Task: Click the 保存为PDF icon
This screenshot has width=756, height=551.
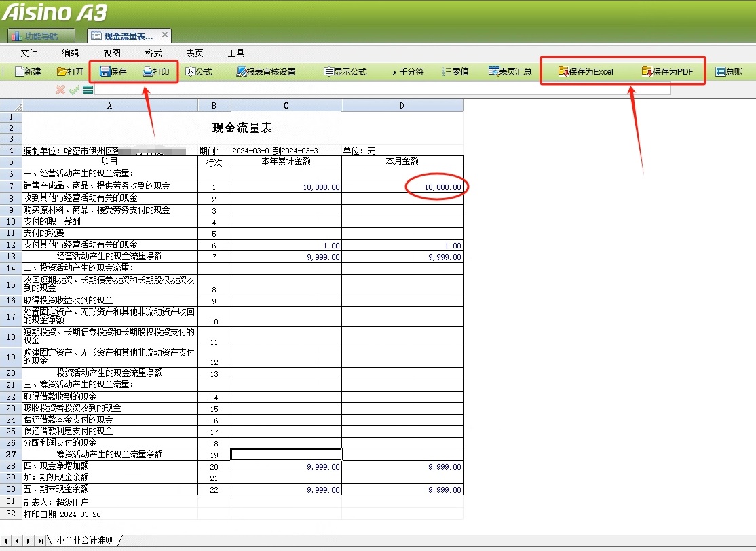Action: [x=668, y=71]
